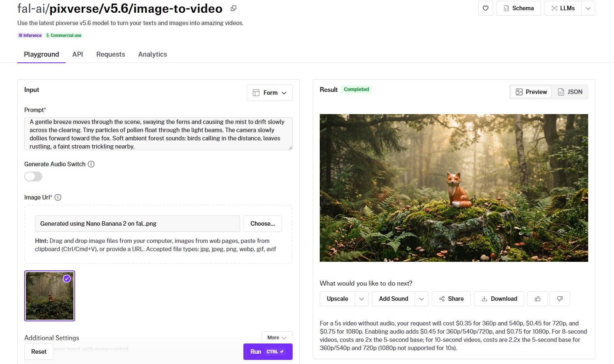Screen dimensions: 614x364
Task: Download the generated video
Action: tap(499, 299)
